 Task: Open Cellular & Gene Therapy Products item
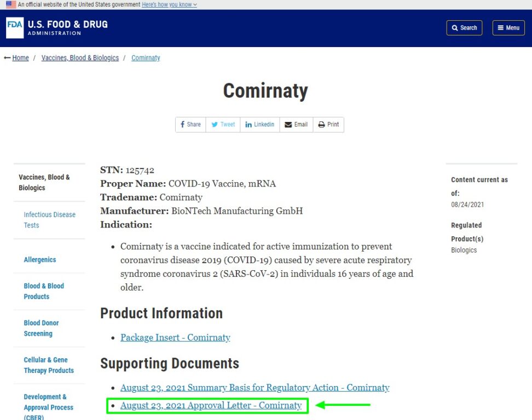pos(49,365)
